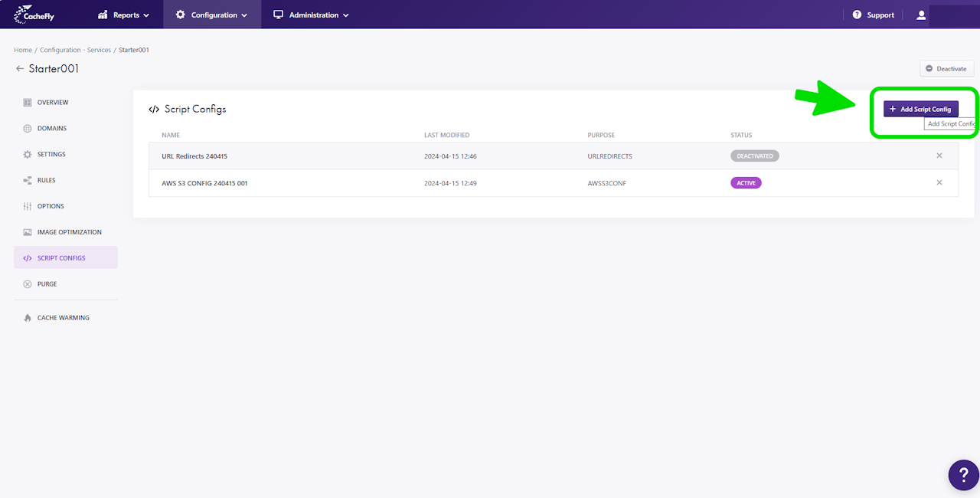This screenshot has height=498, width=980.
Task: Open Cache Warming from the sidebar
Action: point(63,318)
